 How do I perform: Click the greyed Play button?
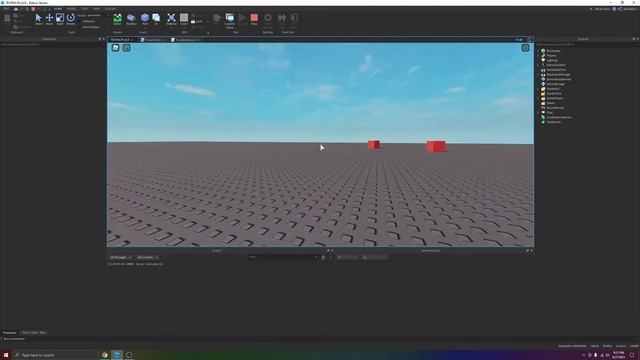point(242,19)
